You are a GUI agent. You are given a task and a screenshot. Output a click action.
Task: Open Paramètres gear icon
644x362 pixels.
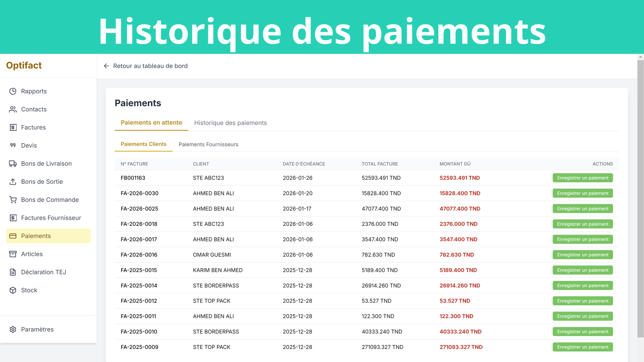(13, 329)
